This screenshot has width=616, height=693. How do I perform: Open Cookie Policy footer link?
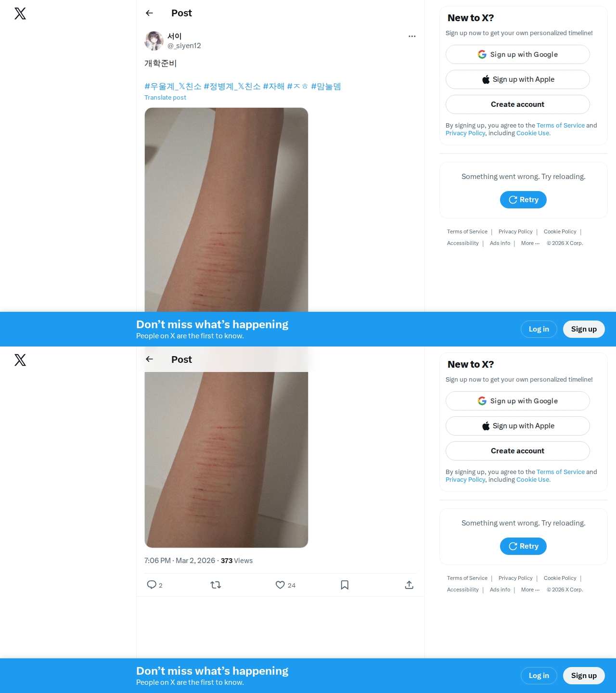pyautogui.click(x=560, y=231)
